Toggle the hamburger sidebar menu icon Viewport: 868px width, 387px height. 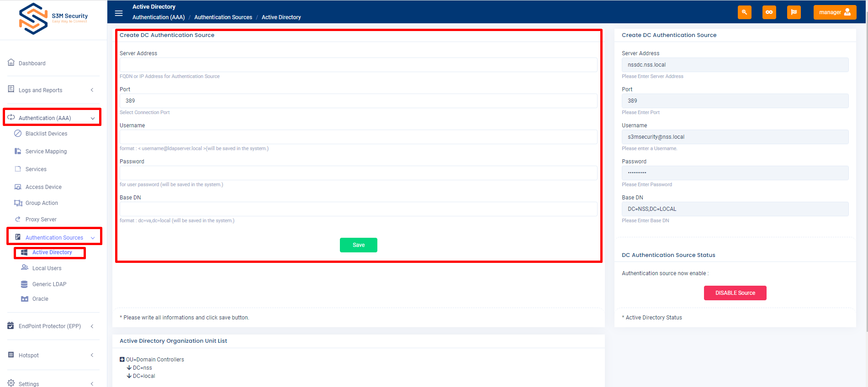119,13
